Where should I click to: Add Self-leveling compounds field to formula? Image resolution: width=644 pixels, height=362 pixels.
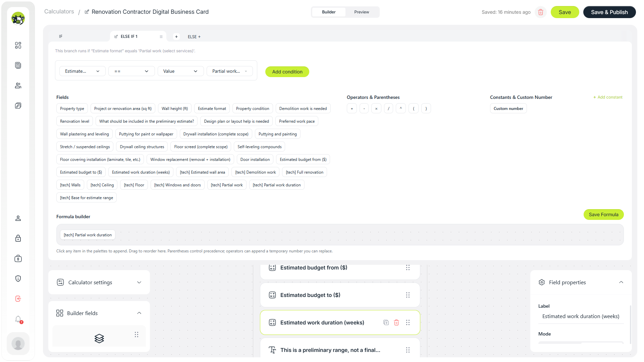tap(260, 147)
